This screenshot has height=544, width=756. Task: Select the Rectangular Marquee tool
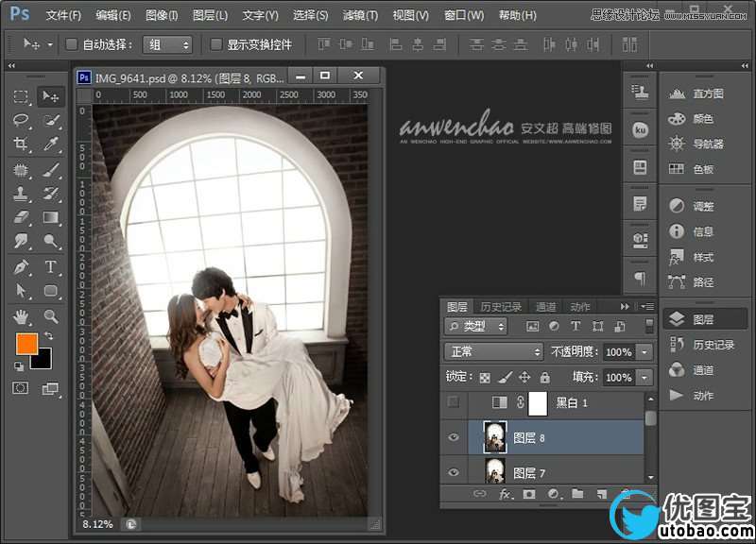click(x=21, y=96)
